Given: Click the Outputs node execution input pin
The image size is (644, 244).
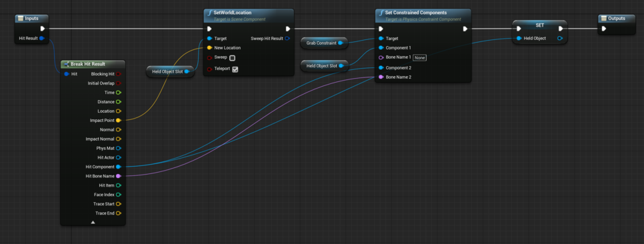Looking at the screenshot, I should tap(603, 29).
